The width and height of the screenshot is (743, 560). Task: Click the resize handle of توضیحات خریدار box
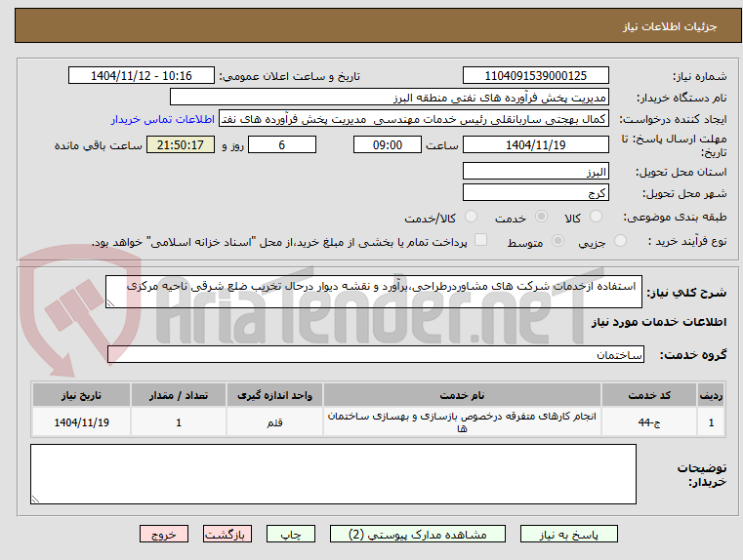coord(35,499)
